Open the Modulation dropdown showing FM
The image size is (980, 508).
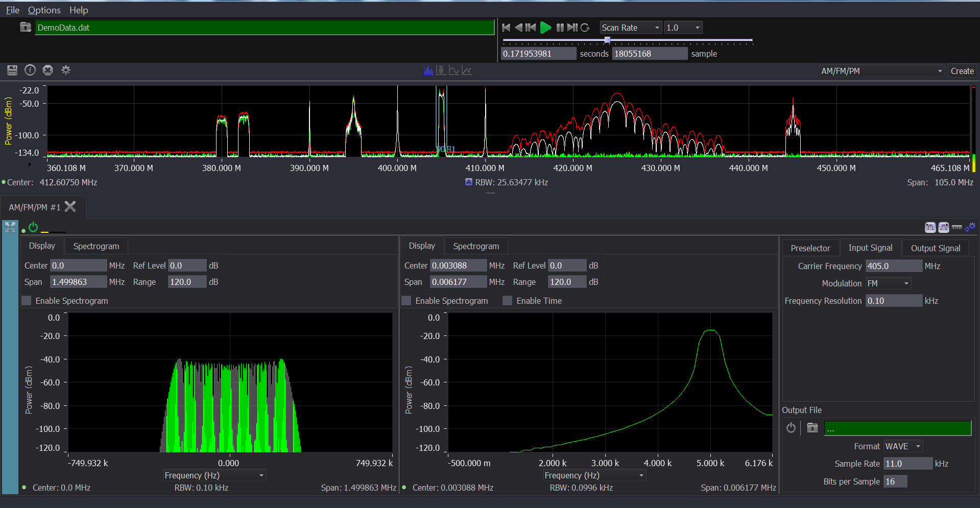pos(888,283)
